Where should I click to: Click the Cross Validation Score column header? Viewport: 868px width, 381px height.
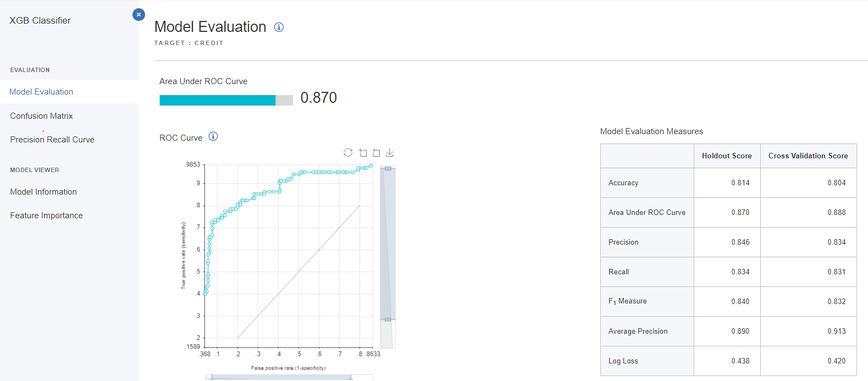[808, 156]
